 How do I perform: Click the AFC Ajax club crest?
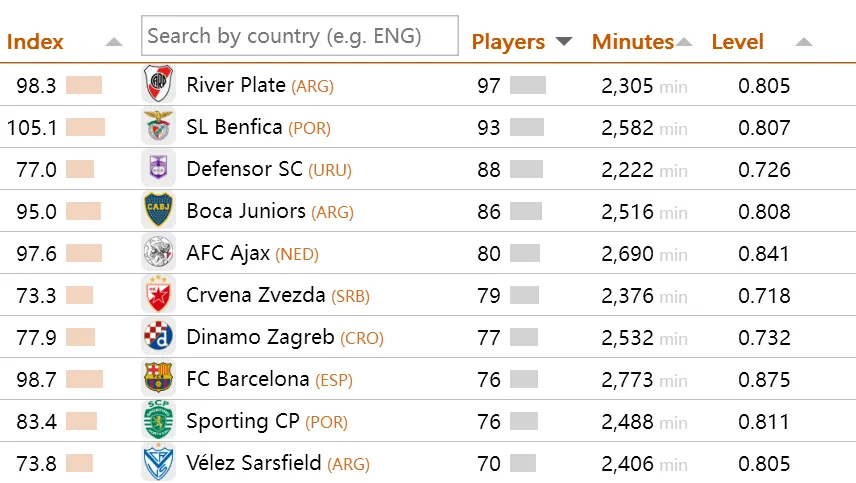click(x=158, y=253)
